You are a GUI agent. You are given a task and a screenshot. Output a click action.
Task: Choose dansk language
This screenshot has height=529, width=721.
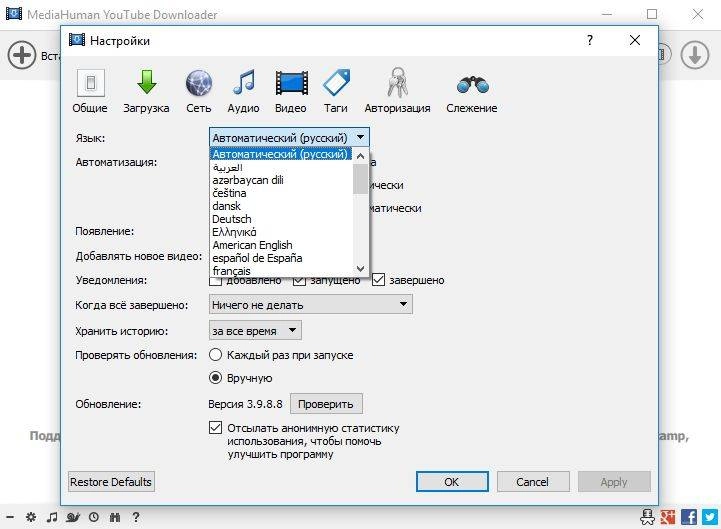coord(280,206)
